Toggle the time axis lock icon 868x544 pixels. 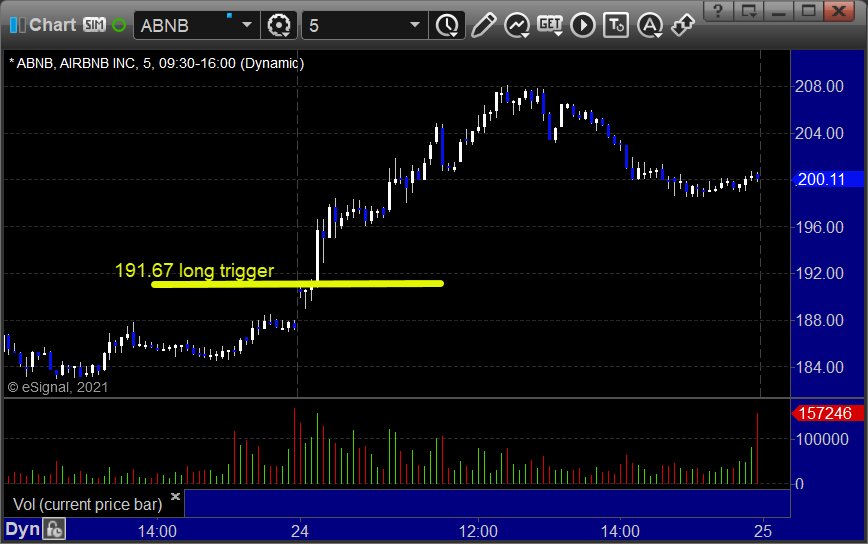[x=54, y=530]
